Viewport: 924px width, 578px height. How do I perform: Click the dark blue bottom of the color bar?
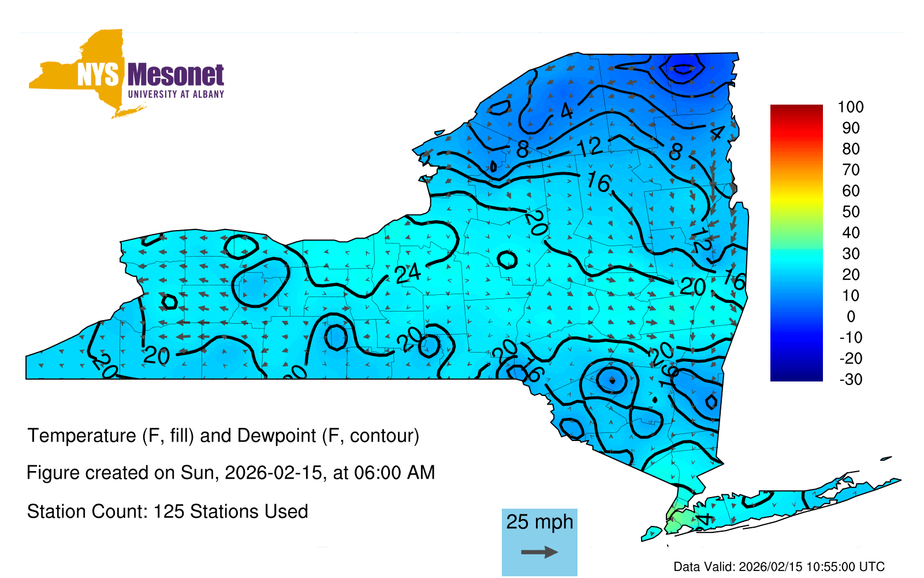tap(796, 375)
